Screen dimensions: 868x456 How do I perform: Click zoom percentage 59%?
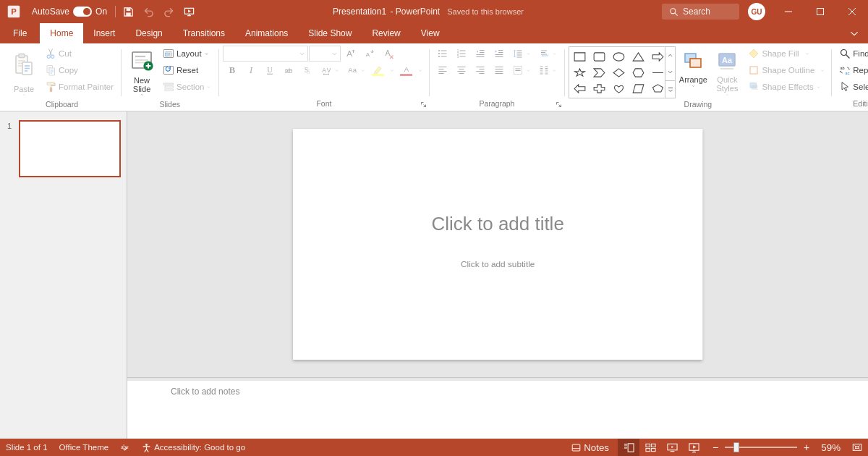pos(830,447)
